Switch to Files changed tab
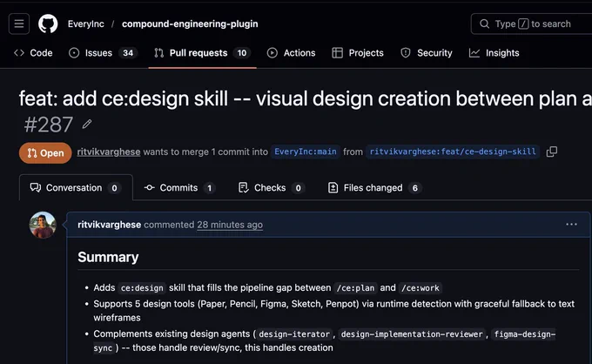Viewport: 592px width, 364px height. pos(375,188)
